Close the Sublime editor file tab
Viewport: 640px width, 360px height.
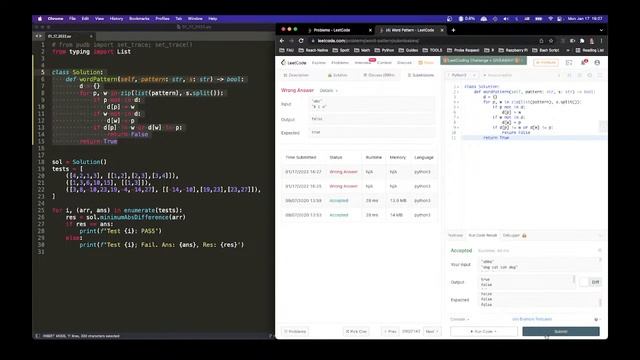(x=91, y=36)
